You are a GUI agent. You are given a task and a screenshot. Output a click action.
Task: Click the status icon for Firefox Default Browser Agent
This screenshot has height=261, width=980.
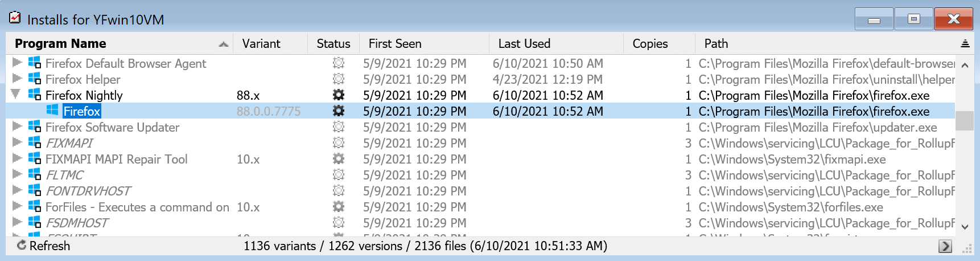point(339,63)
